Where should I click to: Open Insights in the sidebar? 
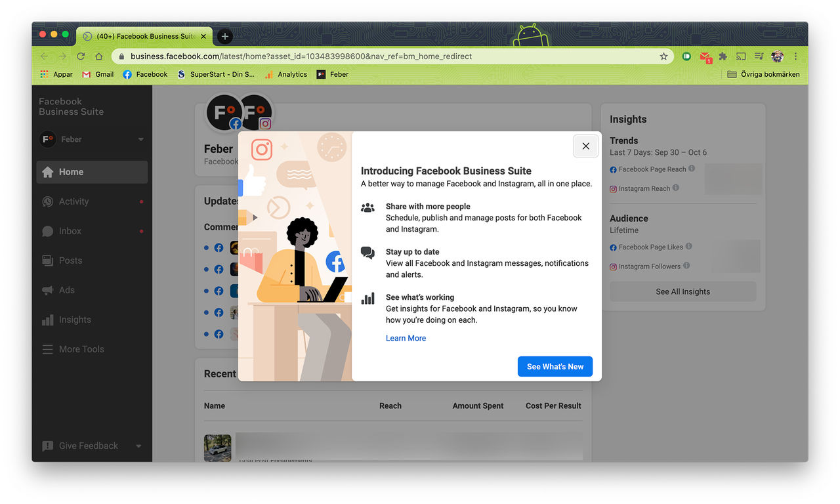[92, 320]
